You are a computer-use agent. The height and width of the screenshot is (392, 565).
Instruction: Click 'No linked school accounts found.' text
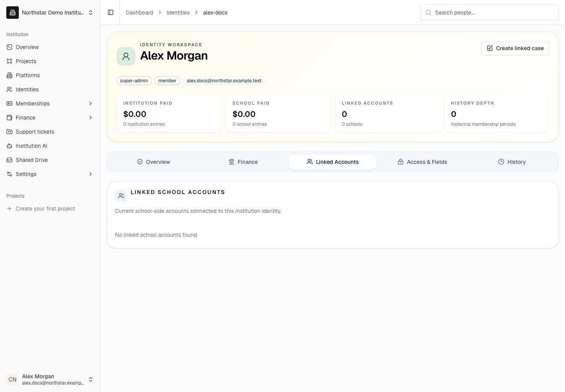pyautogui.click(x=157, y=235)
